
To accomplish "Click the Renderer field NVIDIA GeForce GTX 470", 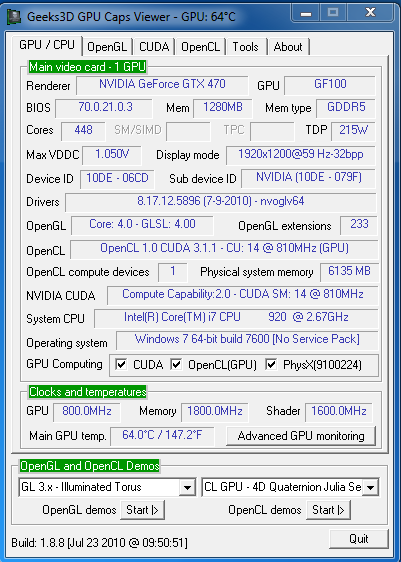I will pos(162,85).
